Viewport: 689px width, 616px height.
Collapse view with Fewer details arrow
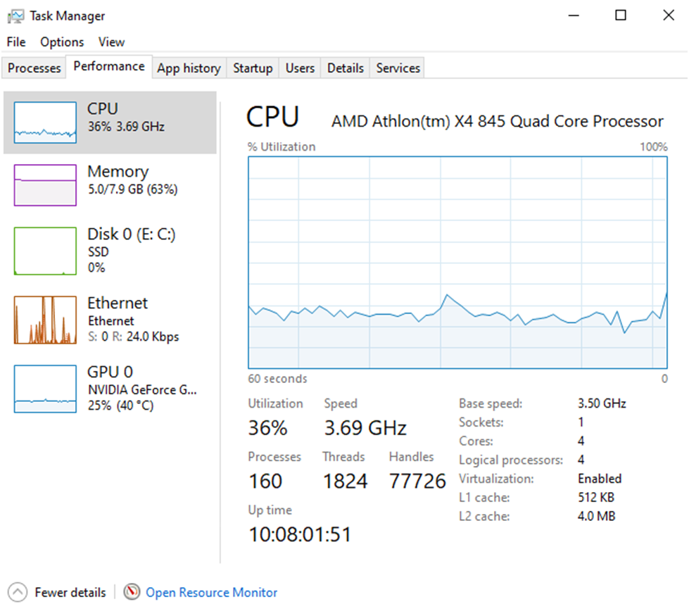point(19,592)
